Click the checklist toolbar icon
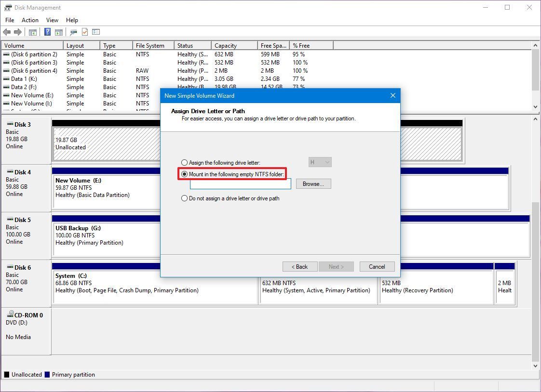The image size is (541, 392). click(96, 32)
